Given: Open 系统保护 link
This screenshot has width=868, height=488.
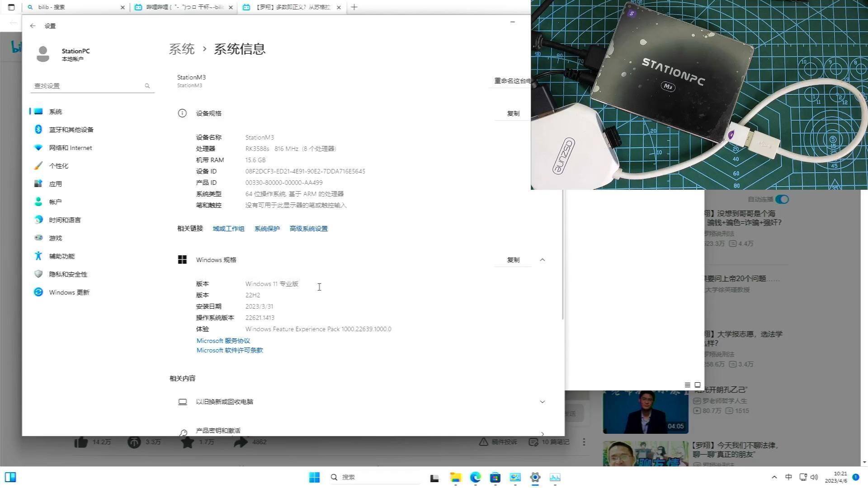Looking at the screenshot, I should (267, 229).
